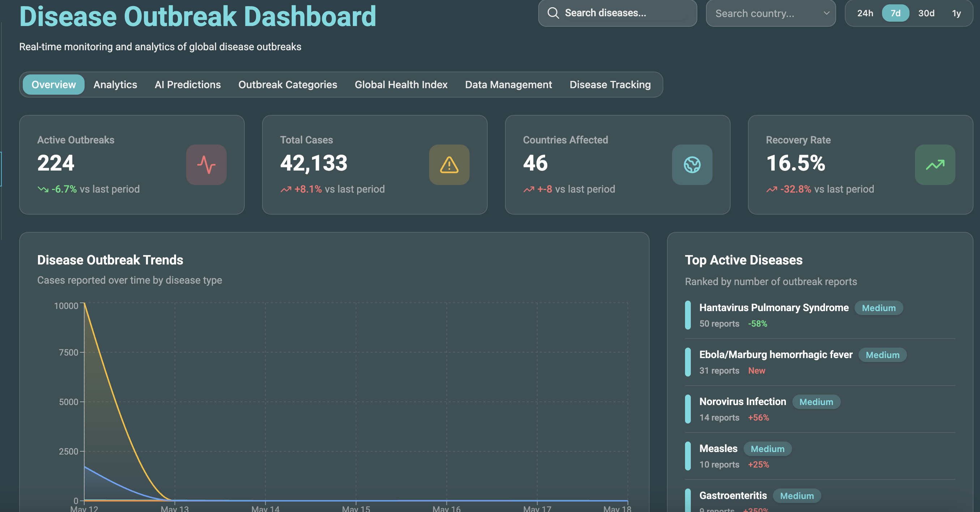The width and height of the screenshot is (980, 512).
Task: Click the Recovery Rate trending-up icon
Action: pos(935,165)
